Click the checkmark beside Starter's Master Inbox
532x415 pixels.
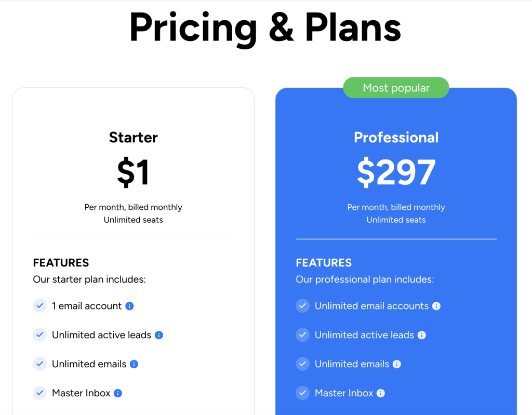40,393
